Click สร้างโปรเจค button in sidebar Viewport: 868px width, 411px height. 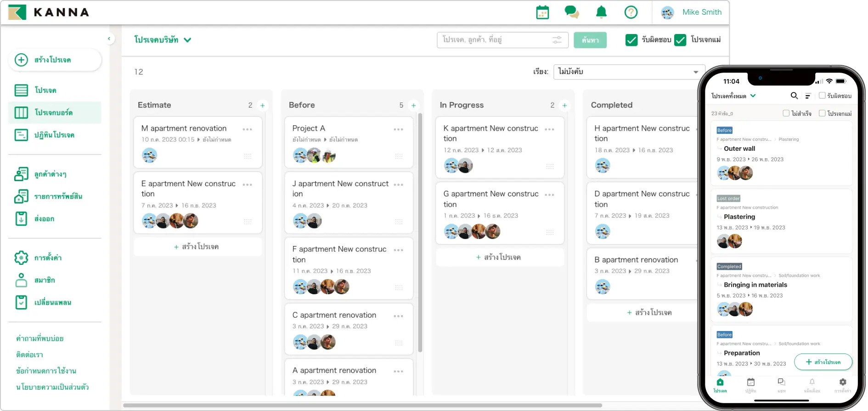point(55,60)
